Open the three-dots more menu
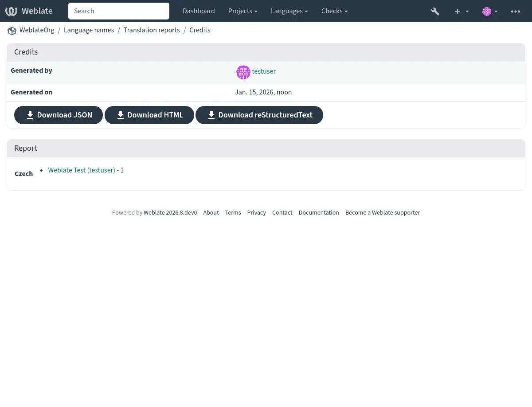532x407 pixels. [x=516, y=12]
